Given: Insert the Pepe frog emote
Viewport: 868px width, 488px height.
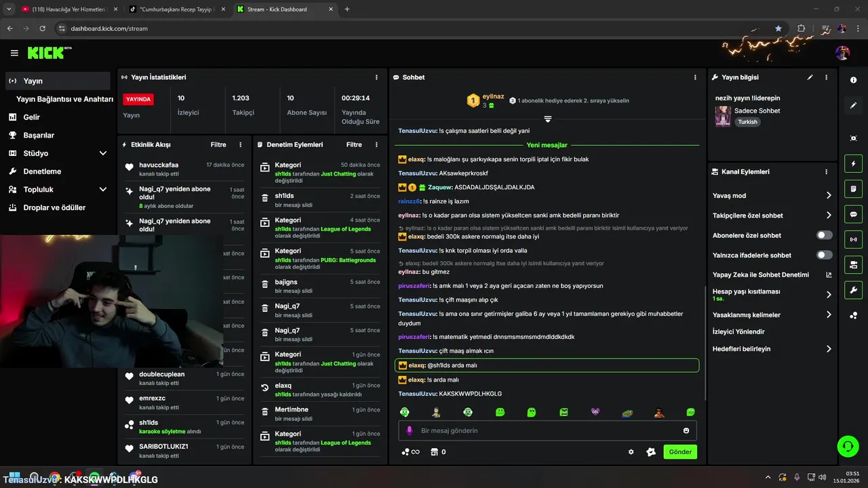Looking at the screenshot, I should (x=628, y=412).
